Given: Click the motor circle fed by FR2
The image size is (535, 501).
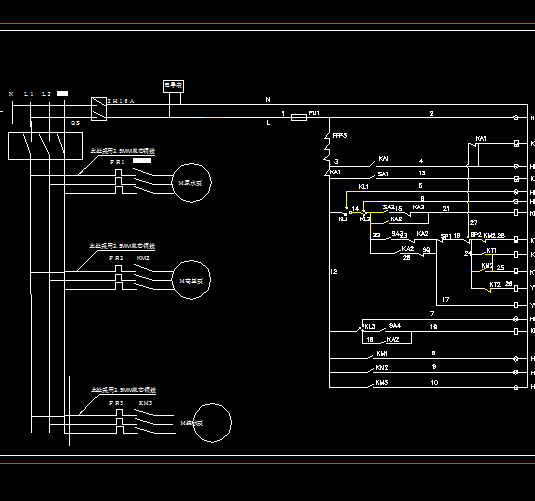Looking at the screenshot, I should point(191,280).
